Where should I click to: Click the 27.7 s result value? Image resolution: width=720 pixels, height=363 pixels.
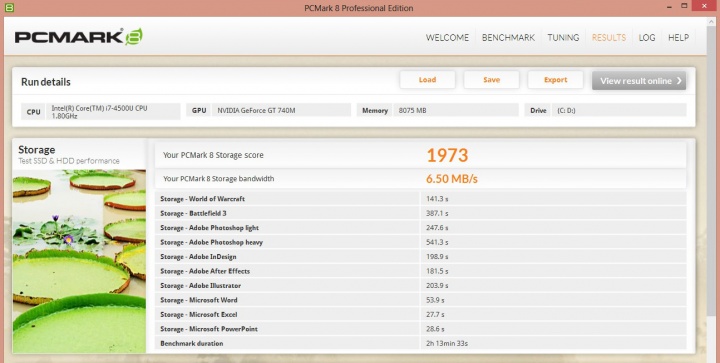point(435,314)
